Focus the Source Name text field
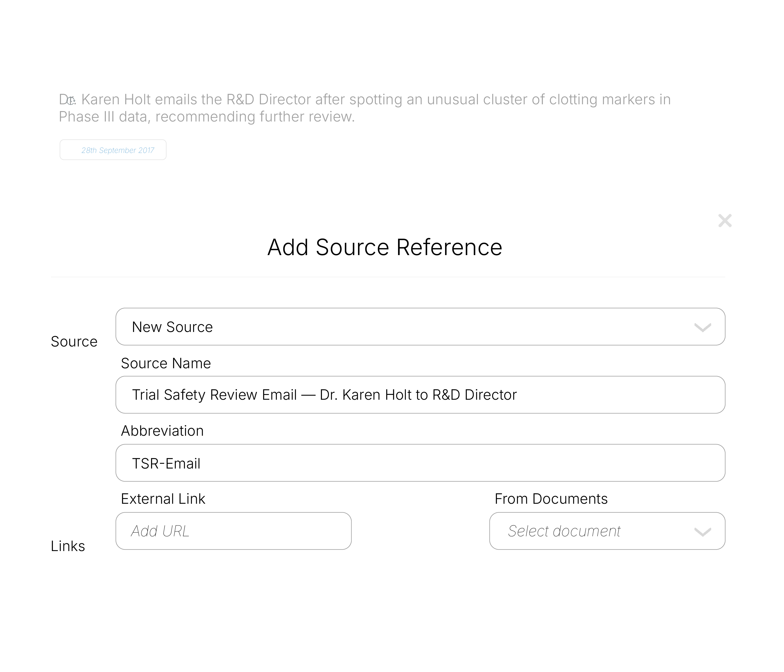 click(420, 395)
